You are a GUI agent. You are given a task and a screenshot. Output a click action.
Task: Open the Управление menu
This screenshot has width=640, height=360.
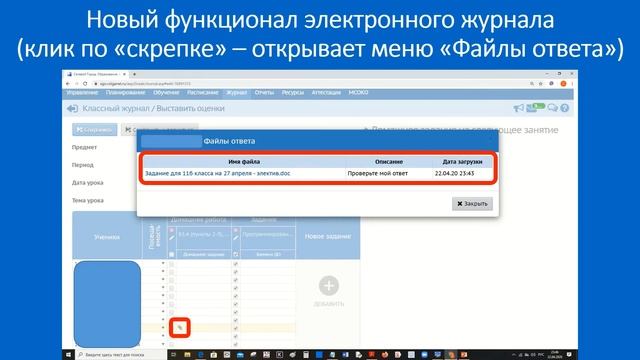click(x=82, y=93)
